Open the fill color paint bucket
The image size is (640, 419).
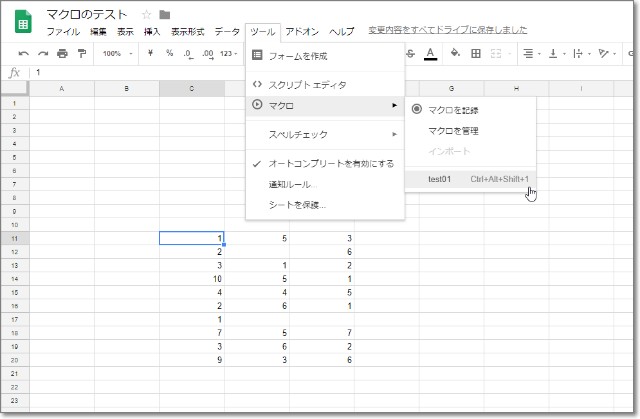pyautogui.click(x=454, y=53)
